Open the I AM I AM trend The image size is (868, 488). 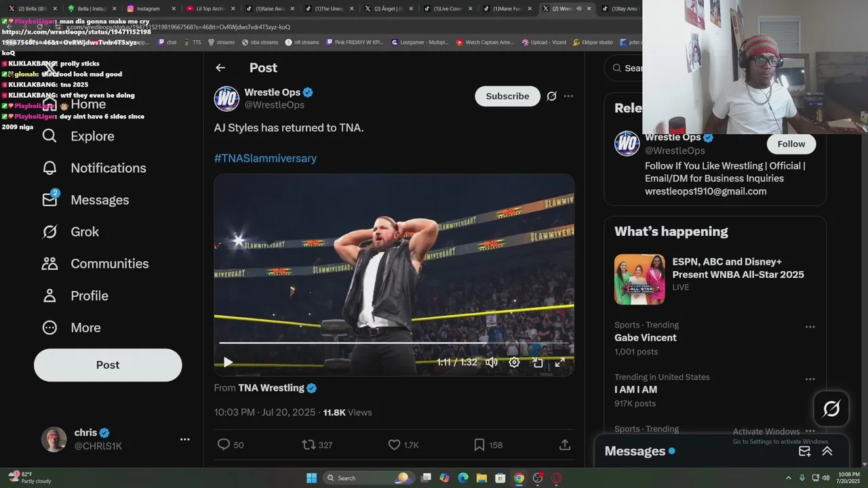click(x=635, y=390)
